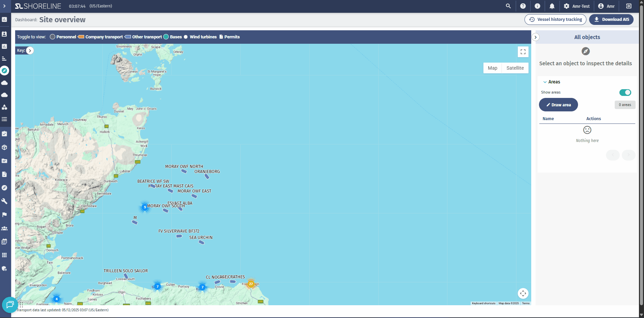644x318 pixels.
Task: Click the Draw area button
Action: pos(558,105)
